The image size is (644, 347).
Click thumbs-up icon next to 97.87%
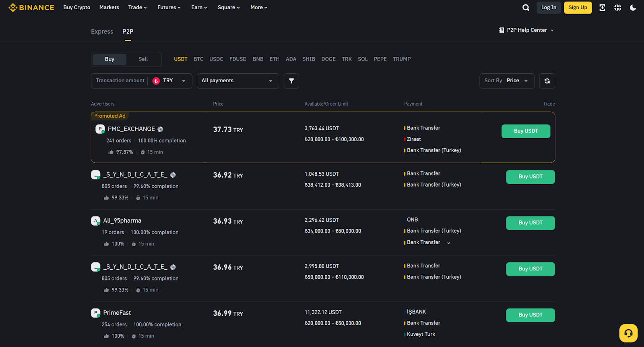pyautogui.click(x=111, y=152)
